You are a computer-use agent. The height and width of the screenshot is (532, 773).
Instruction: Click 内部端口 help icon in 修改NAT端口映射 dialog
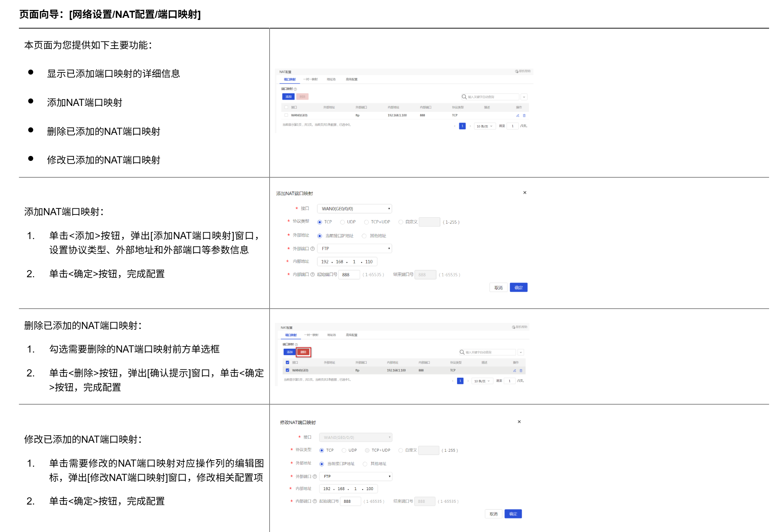click(x=315, y=501)
